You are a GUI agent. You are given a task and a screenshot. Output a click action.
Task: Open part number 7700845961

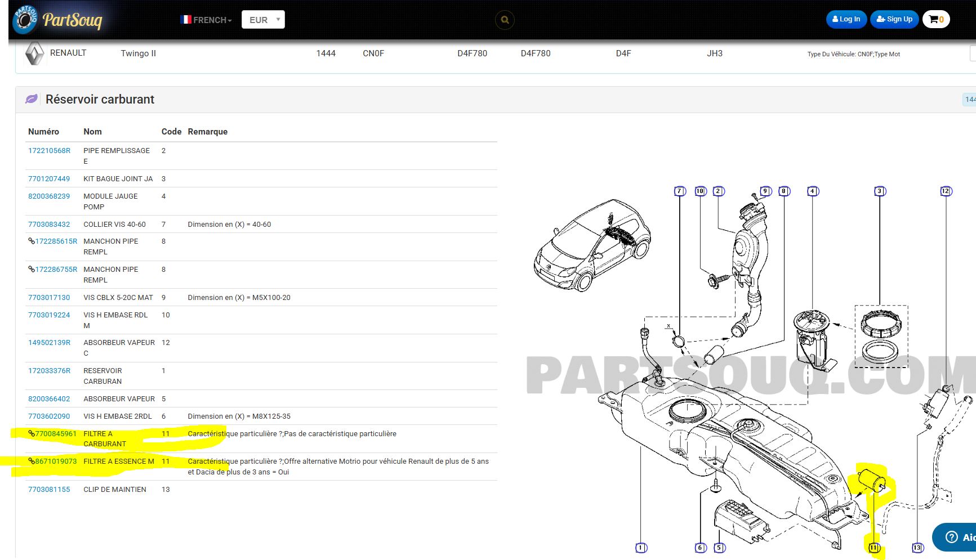[x=56, y=434]
